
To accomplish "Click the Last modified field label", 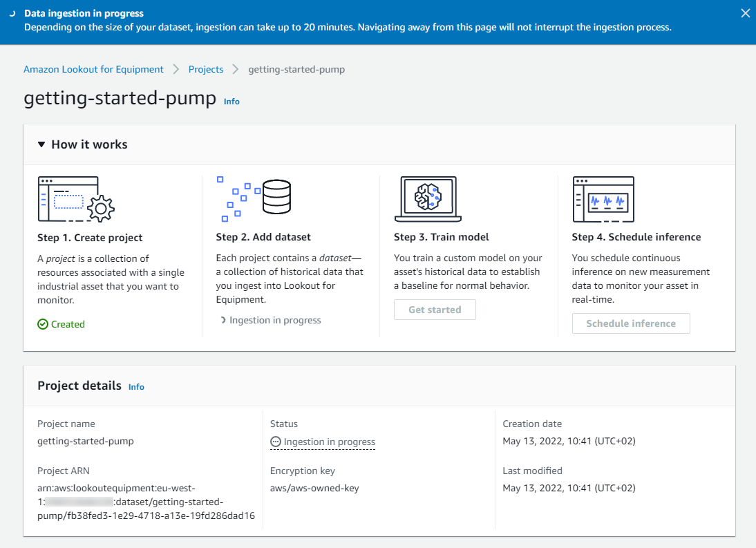I will coord(532,471).
